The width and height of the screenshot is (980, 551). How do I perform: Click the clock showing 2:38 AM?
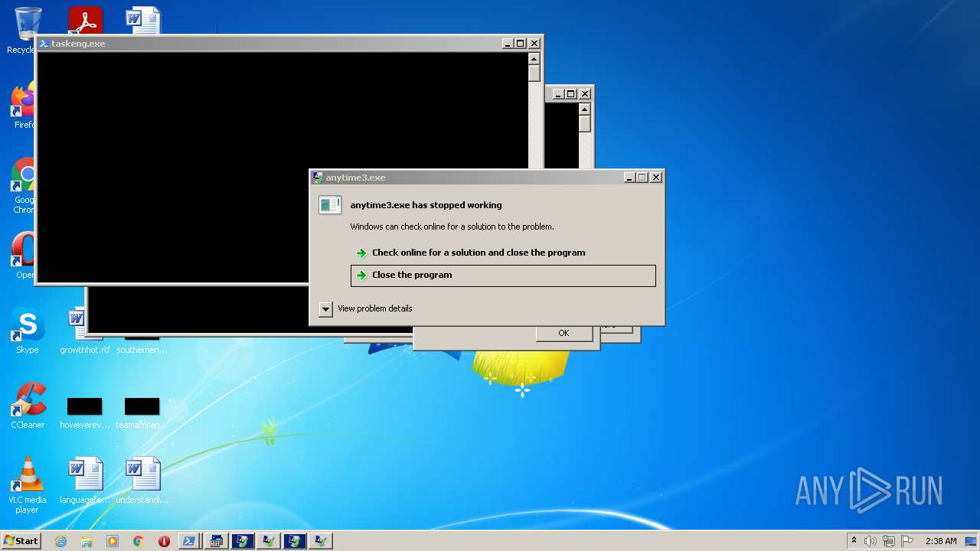pyautogui.click(x=941, y=541)
